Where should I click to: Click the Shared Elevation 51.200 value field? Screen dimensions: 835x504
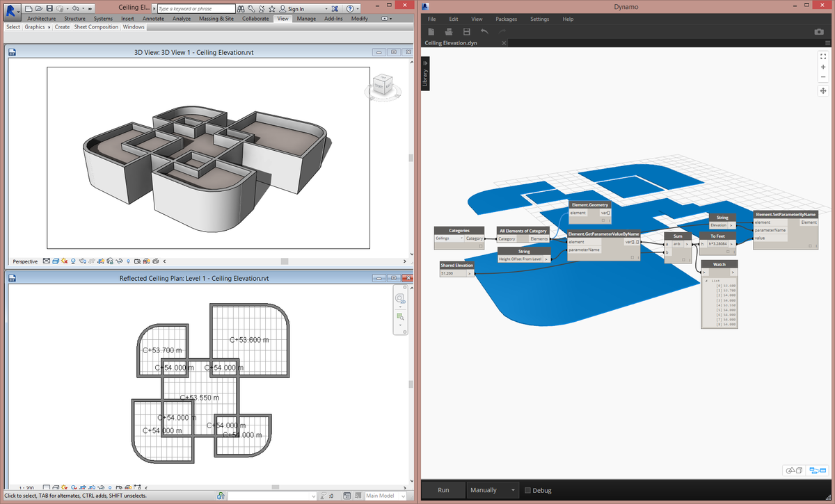pyautogui.click(x=452, y=273)
